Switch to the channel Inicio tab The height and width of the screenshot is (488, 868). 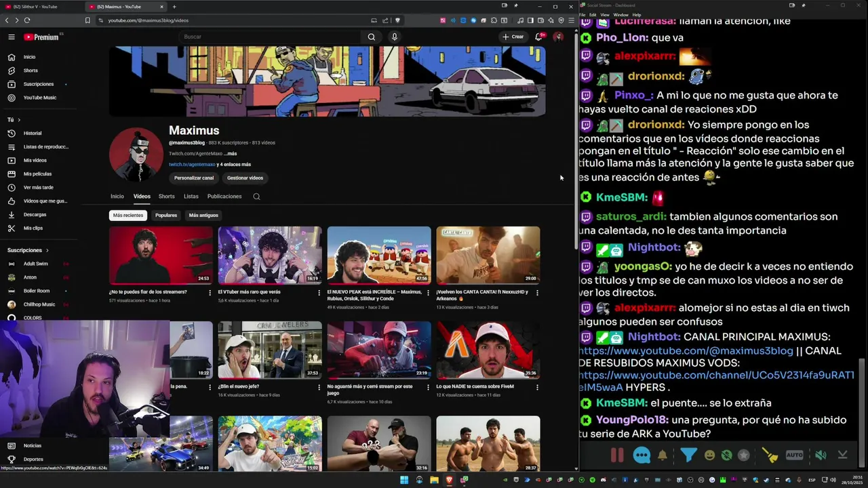pyautogui.click(x=117, y=197)
